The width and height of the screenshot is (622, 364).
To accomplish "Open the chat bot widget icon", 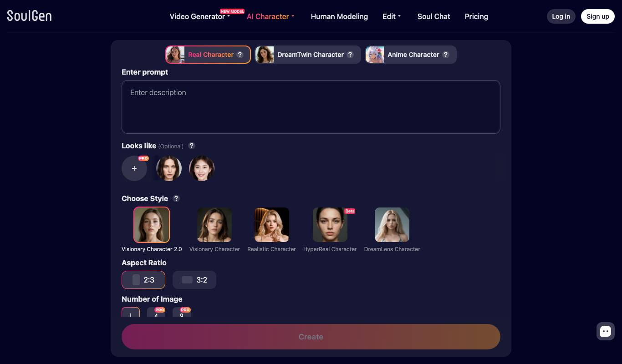I will (x=606, y=331).
